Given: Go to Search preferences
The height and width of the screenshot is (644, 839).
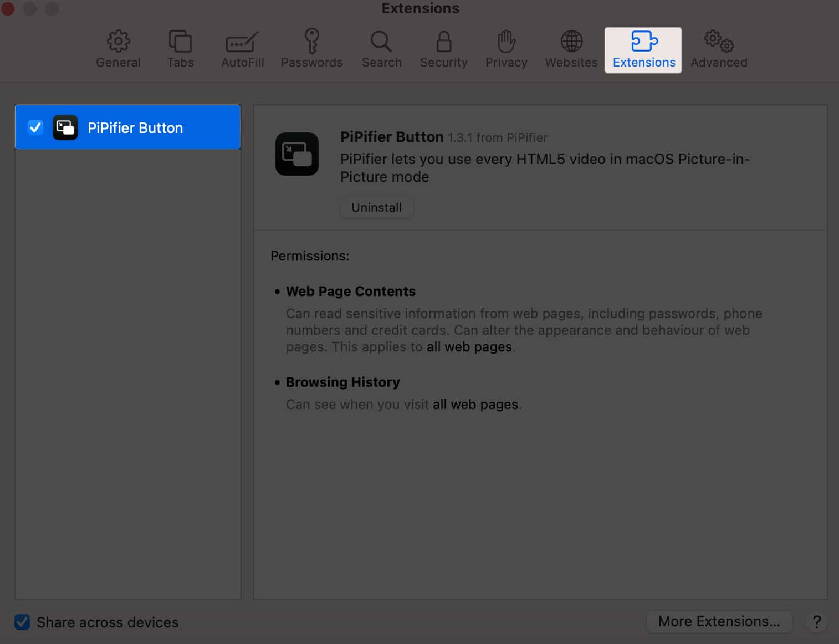Looking at the screenshot, I should (x=381, y=50).
